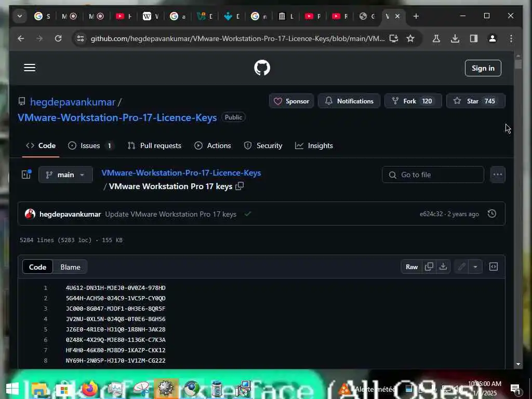
Task: Click the browser Back arrow
Action: point(21,38)
